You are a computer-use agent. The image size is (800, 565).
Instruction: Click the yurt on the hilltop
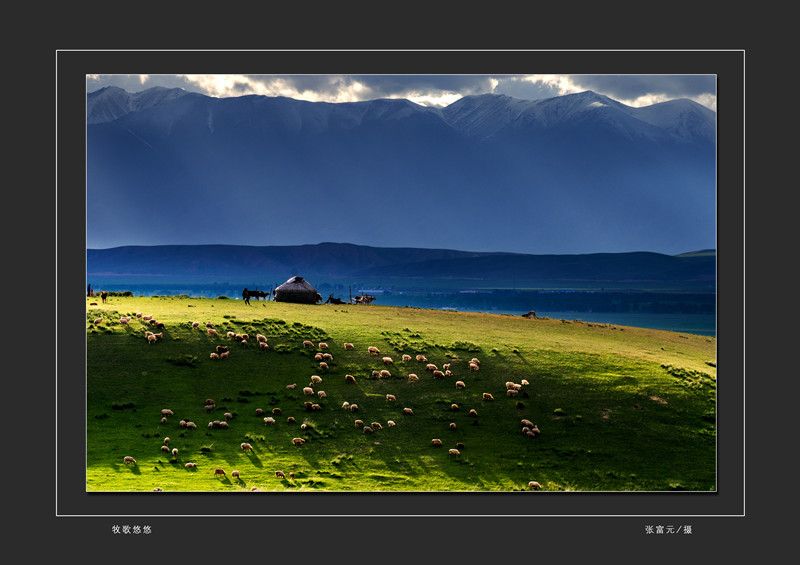(296, 290)
